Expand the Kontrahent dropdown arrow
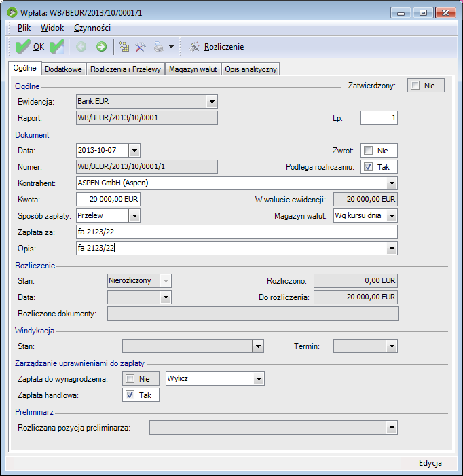Image resolution: width=463 pixels, height=476 pixels. (392, 183)
